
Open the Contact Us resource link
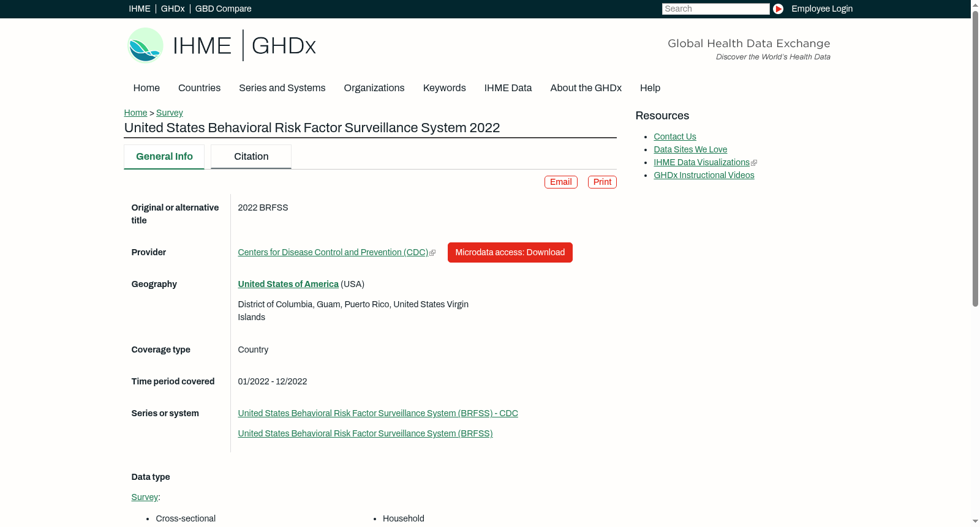tap(675, 136)
